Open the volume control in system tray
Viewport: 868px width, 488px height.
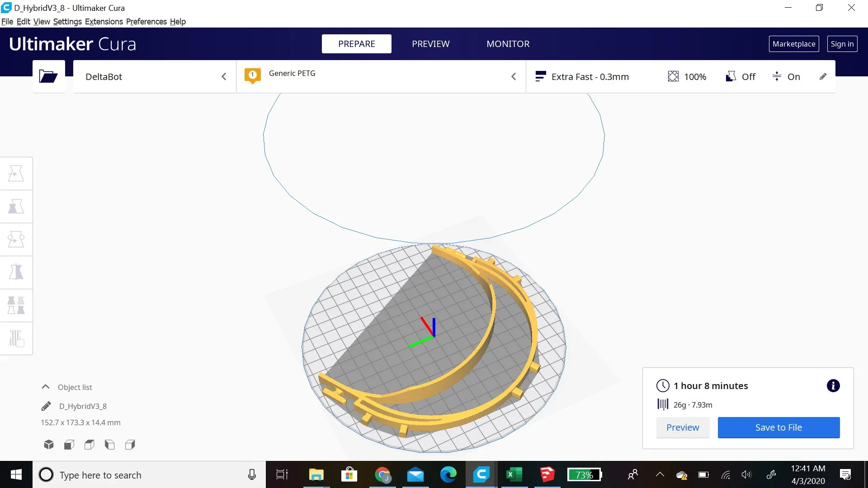pos(746,474)
